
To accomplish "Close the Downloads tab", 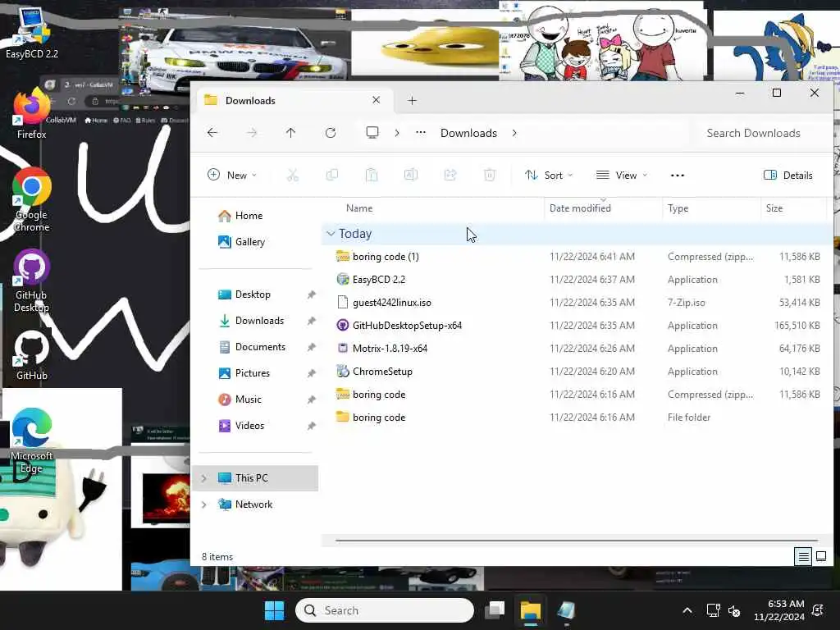I will point(376,100).
